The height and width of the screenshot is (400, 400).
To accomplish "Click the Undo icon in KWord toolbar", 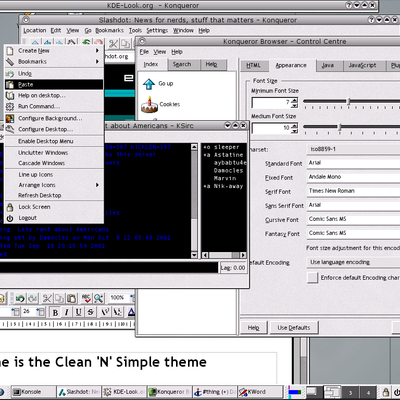I will (20, 298).
